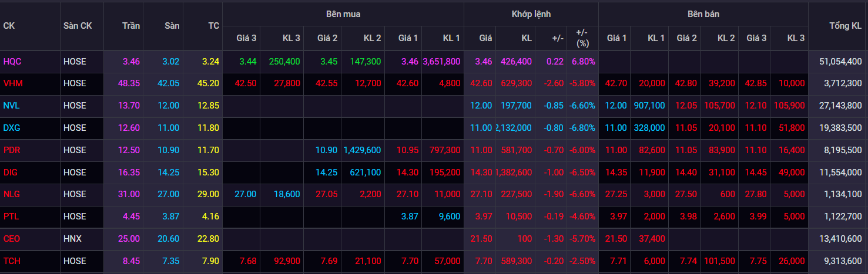Select the TCH ticker symbol
The image size is (868, 274).
12,261
